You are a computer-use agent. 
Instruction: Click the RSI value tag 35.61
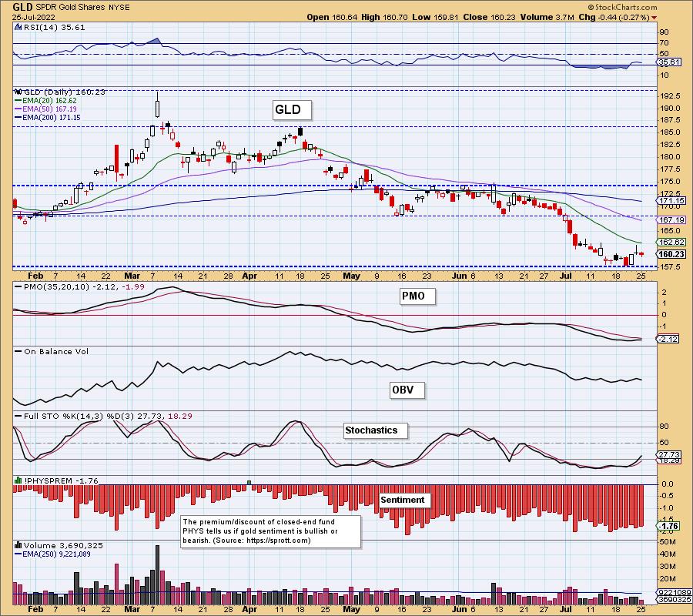click(x=669, y=62)
